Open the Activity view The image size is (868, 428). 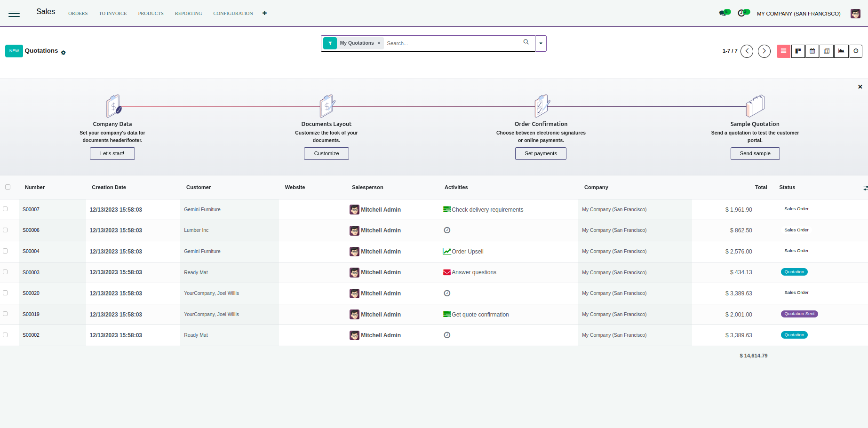point(856,51)
